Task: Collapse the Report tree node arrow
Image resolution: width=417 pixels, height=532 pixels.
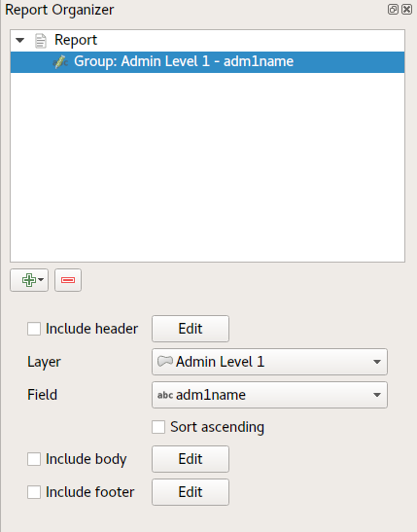Action: 20,41
